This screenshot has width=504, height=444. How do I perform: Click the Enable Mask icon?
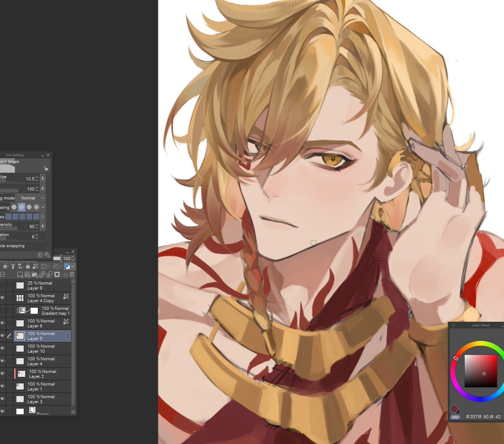click(45, 266)
